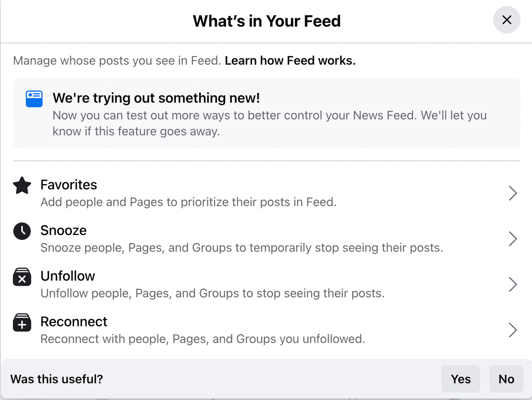Select the Reconnect title text
The width and height of the screenshot is (532, 400).
[x=74, y=322]
